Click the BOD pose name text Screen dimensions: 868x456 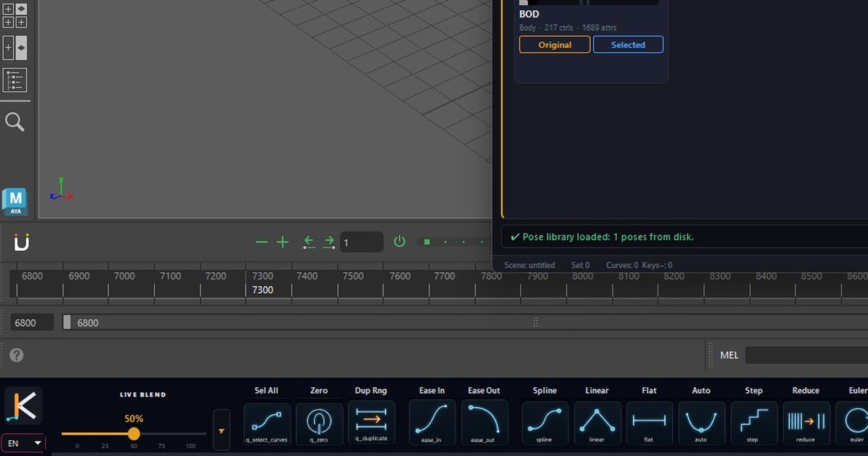529,14
